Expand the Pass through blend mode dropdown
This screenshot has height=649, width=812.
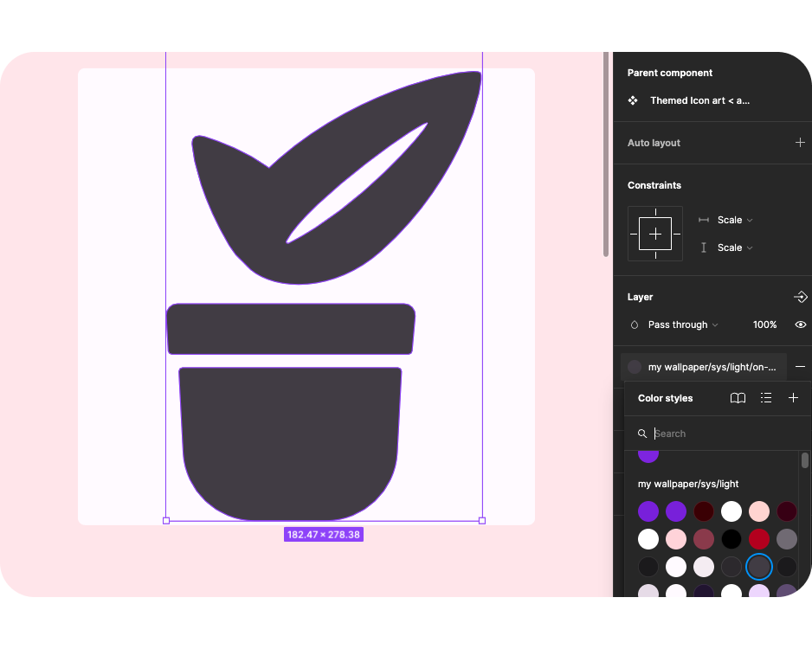pyautogui.click(x=683, y=324)
